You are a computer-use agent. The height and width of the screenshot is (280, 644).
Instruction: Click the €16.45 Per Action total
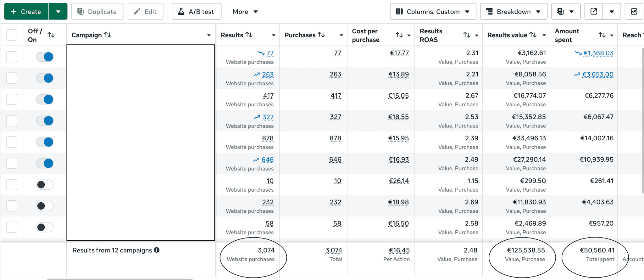(x=399, y=250)
